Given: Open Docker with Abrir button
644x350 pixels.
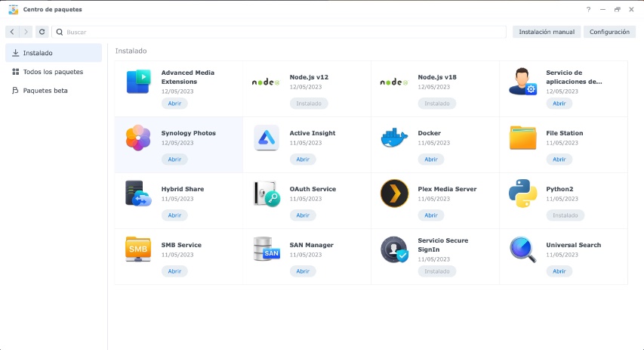Looking at the screenshot, I should click(x=431, y=160).
